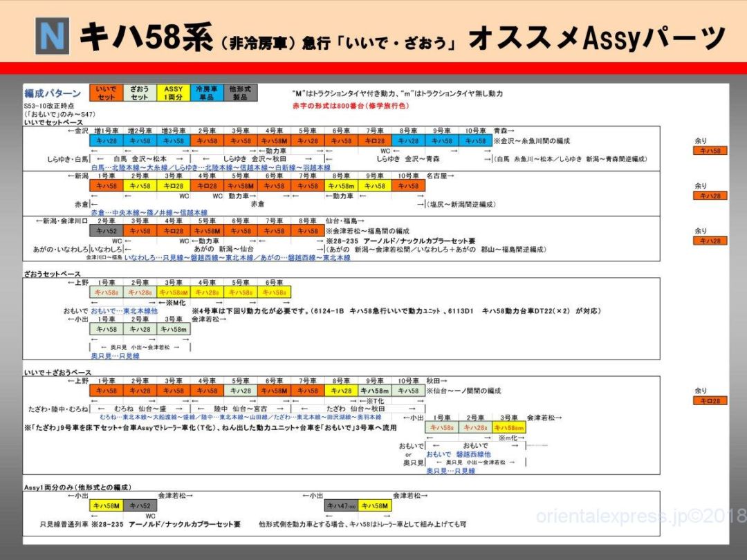Image resolution: width=747 pixels, height=560 pixels.
Task: Click the orientalexpress.jp watermark text
Action: pyautogui.click(x=640, y=516)
